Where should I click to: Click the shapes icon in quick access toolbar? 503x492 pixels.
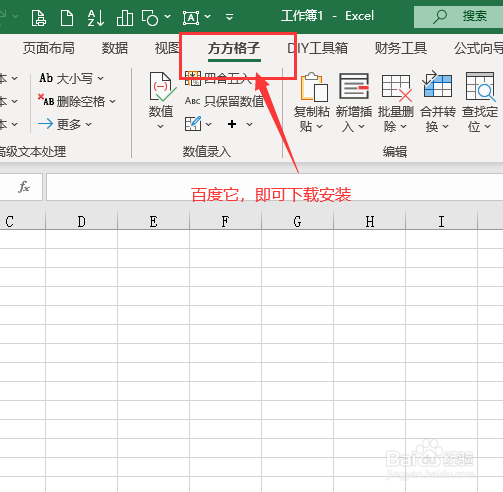(150, 17)
